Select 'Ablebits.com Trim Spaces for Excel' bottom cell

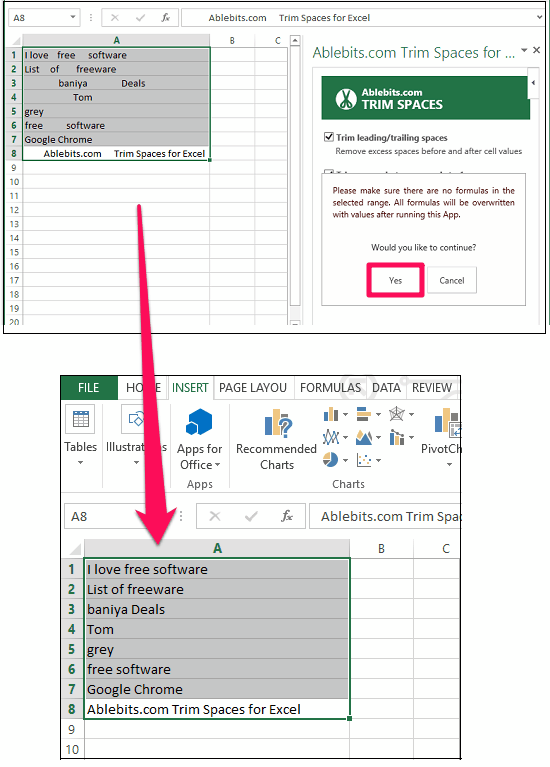tap(217, 709)
